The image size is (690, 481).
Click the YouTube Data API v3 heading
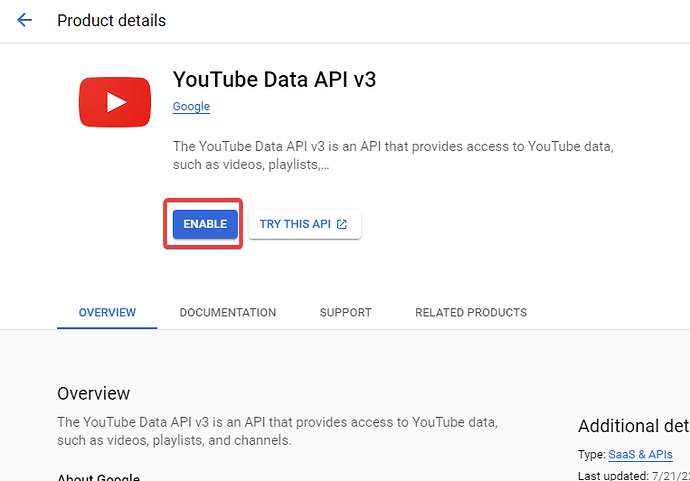tap(273, 80)
